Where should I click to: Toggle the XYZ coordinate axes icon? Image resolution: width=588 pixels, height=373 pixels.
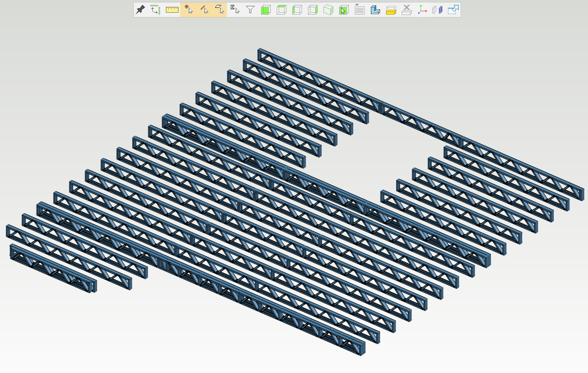pyautogui.click(x=422, y=10)
